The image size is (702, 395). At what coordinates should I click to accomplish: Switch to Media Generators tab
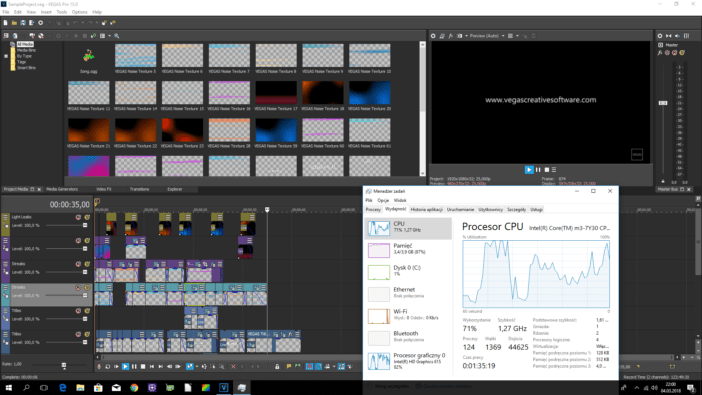(x=62, y=189)
